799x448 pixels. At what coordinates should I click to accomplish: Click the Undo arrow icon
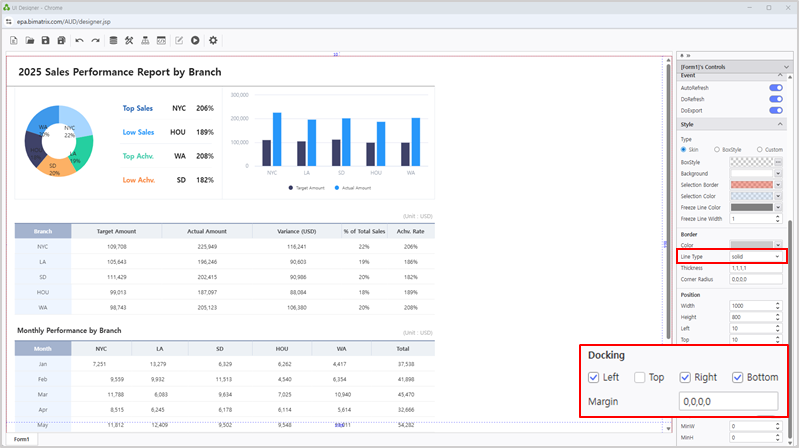pos(79,40)
